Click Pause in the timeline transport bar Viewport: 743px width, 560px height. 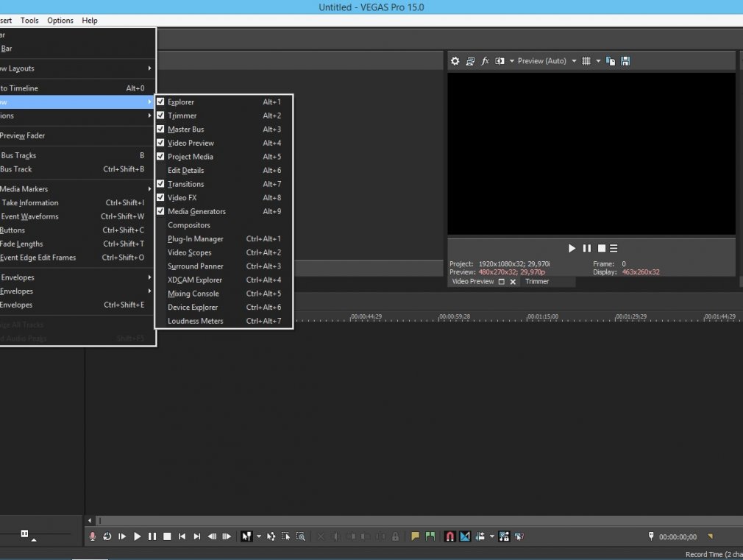click(152, 536)
